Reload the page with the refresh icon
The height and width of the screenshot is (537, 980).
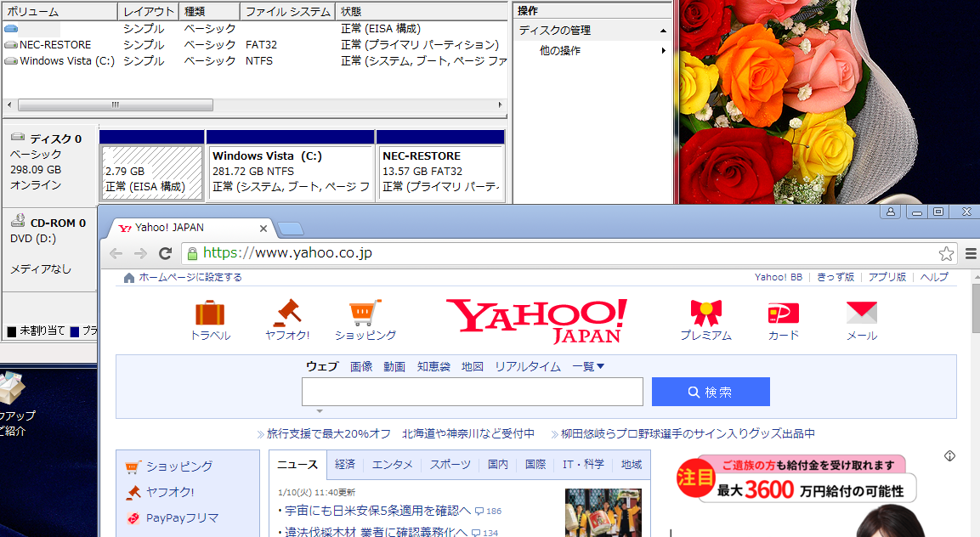[165, 253]
